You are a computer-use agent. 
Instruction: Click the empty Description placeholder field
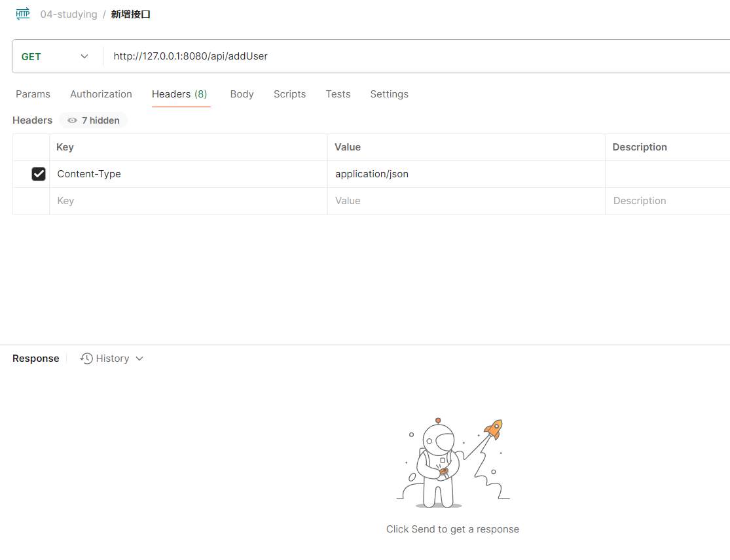click(x=668, y=201)
